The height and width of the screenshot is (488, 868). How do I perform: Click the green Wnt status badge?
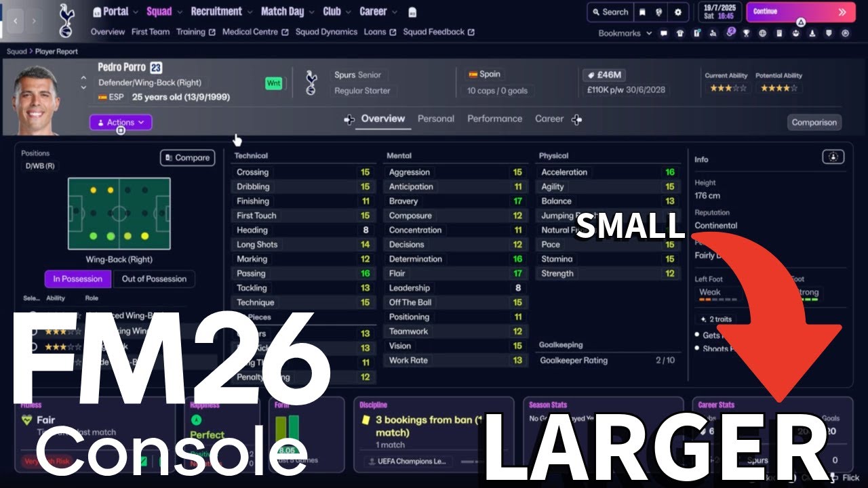274,83
